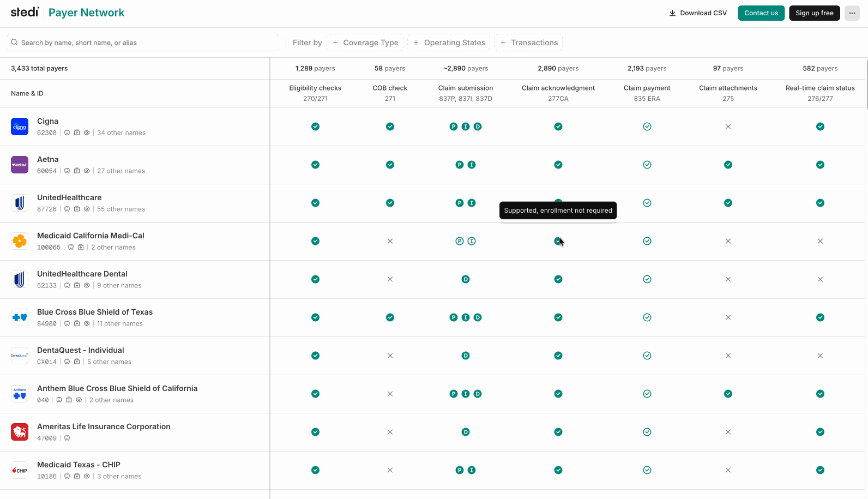Image resolution: width=868 pixels, height=499 pixels.
Task: Click the vertical scrollbar on the right
Action: (866, 85)
